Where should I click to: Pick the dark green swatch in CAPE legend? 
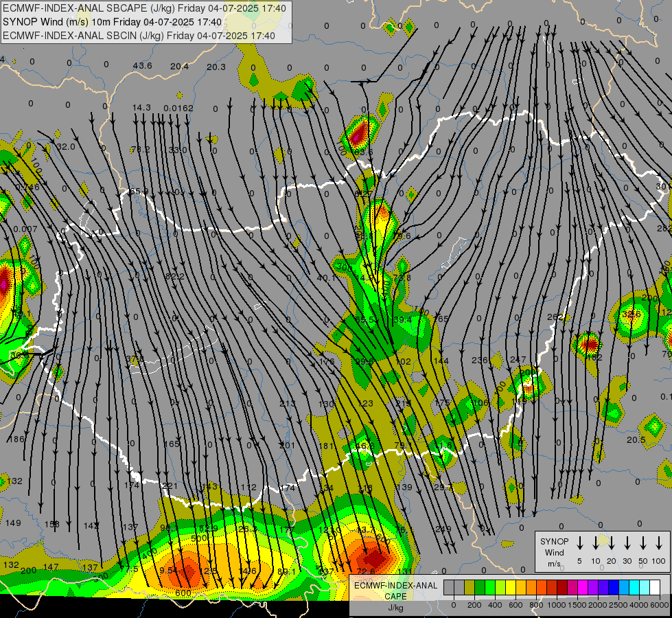click(x=480, y=587)
